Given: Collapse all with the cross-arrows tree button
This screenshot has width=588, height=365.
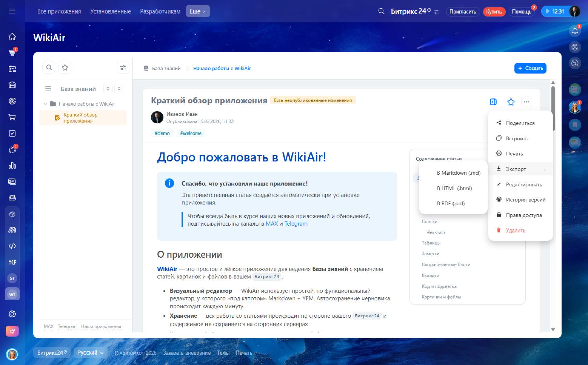Looking at the screenshot, I should pyautogui.click(x=119, y=89).
